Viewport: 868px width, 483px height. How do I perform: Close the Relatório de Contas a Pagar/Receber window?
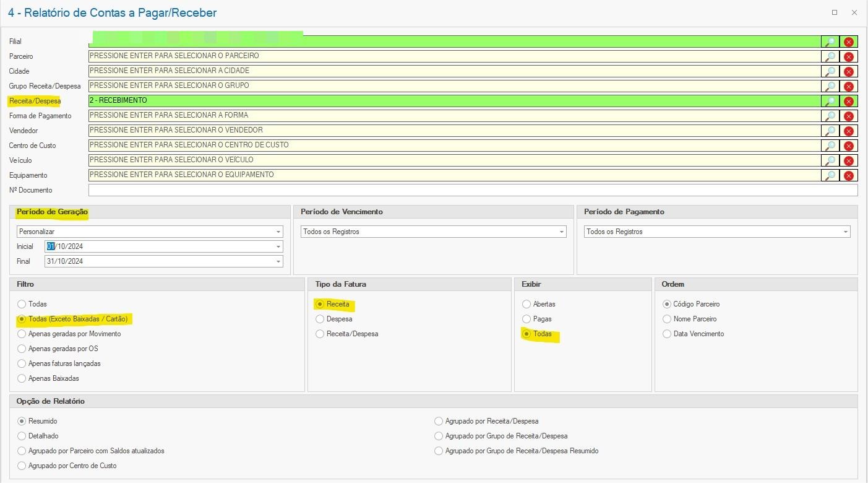point(854,12)
